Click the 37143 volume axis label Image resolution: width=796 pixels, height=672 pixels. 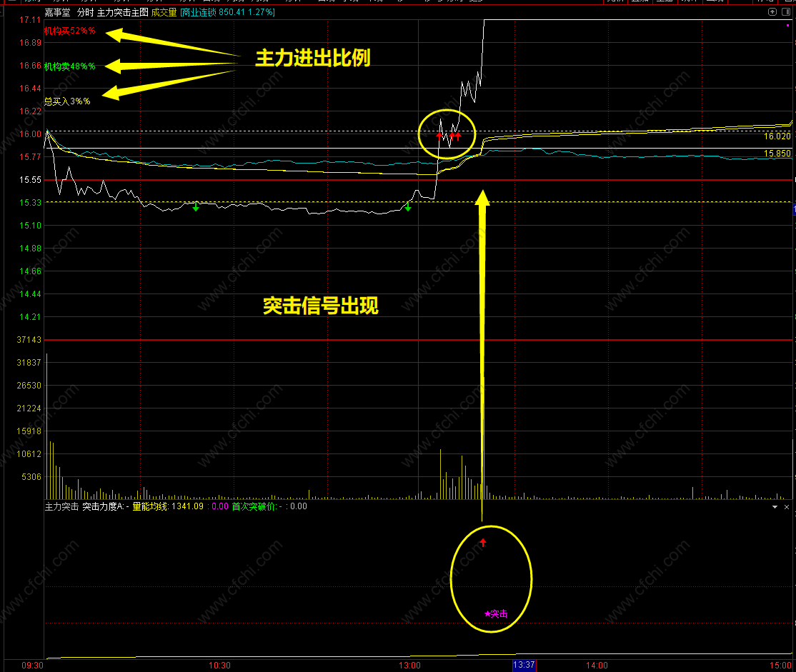pyautogui.click(x=29, y=339)
